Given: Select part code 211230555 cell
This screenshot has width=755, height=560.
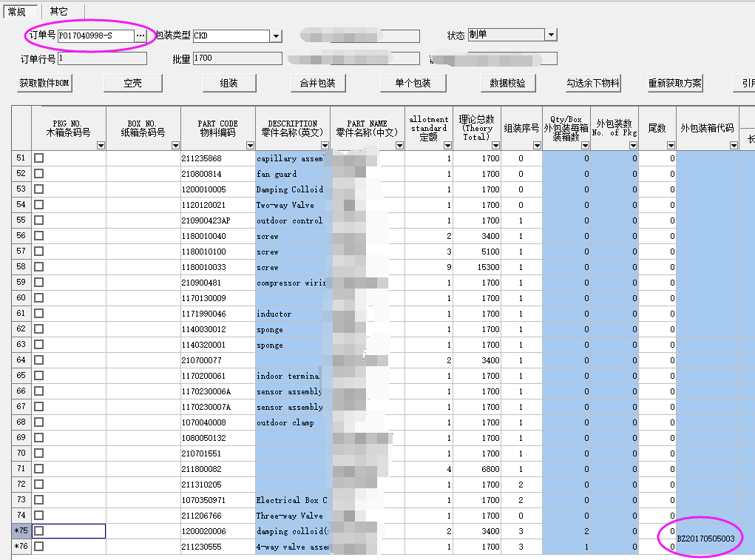Looking at the screenshot, I should (x=218, y=547).
